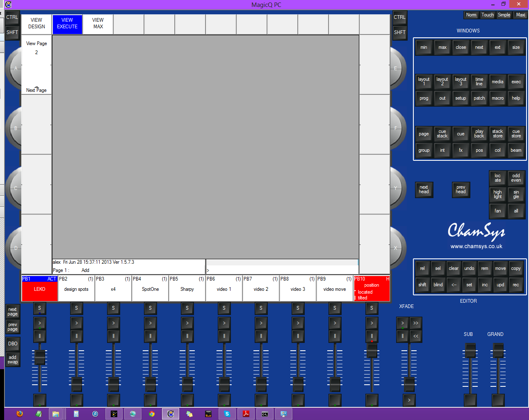Select the PB4 SpotOne playback

click(x=150, y=289)
